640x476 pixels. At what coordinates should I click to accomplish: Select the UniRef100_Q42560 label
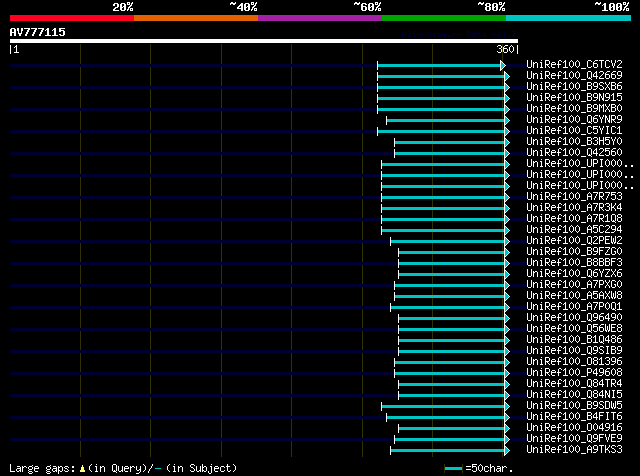coord(574,153)
